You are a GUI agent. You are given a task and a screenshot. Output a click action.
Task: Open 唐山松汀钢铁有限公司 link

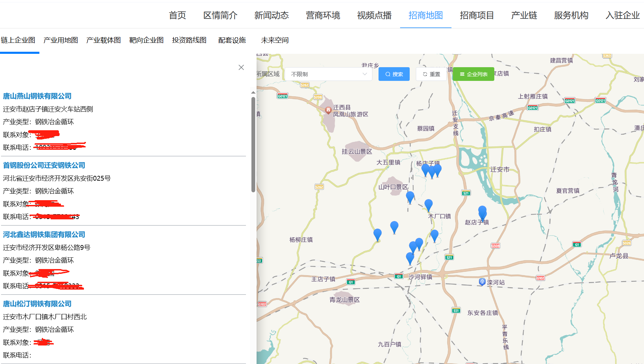click(37, 304)
